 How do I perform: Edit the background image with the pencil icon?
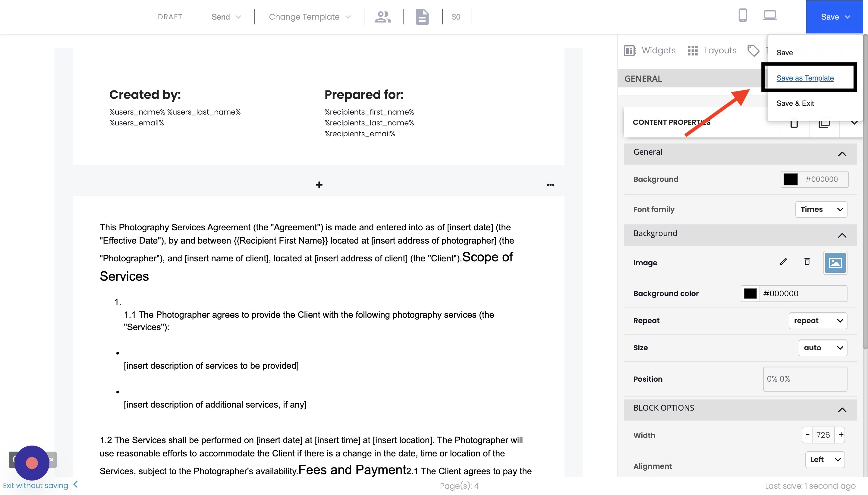(x=783, y=262)
